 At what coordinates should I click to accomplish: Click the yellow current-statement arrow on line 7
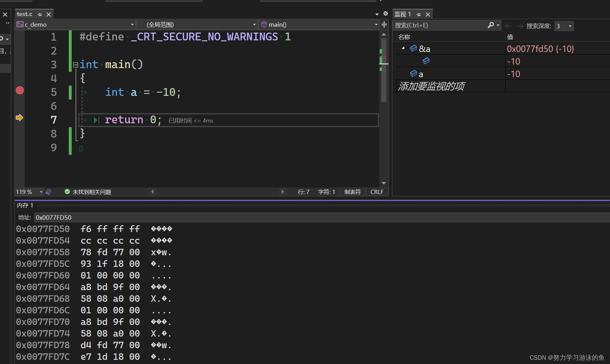(x=19, y=118)
